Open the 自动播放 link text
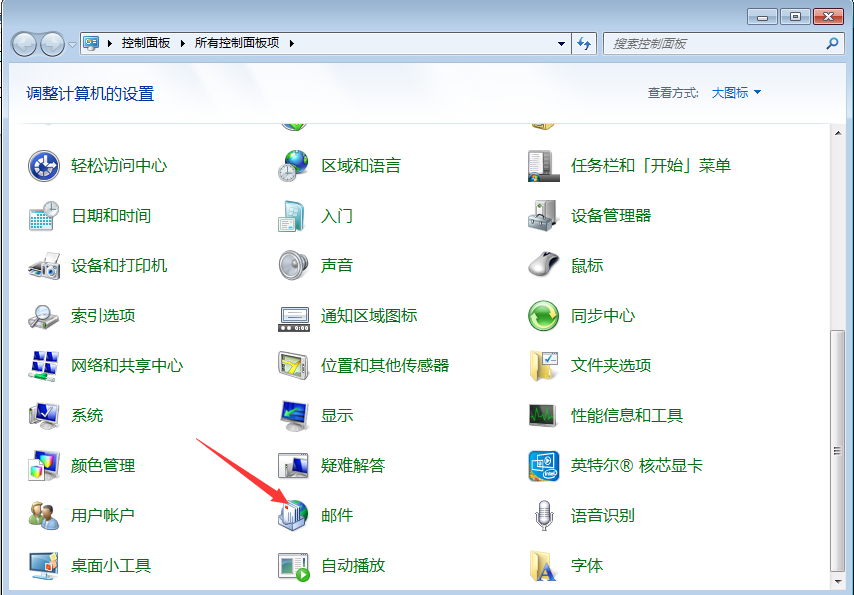This screenshot has width=854, height=595. click(353, 566)
